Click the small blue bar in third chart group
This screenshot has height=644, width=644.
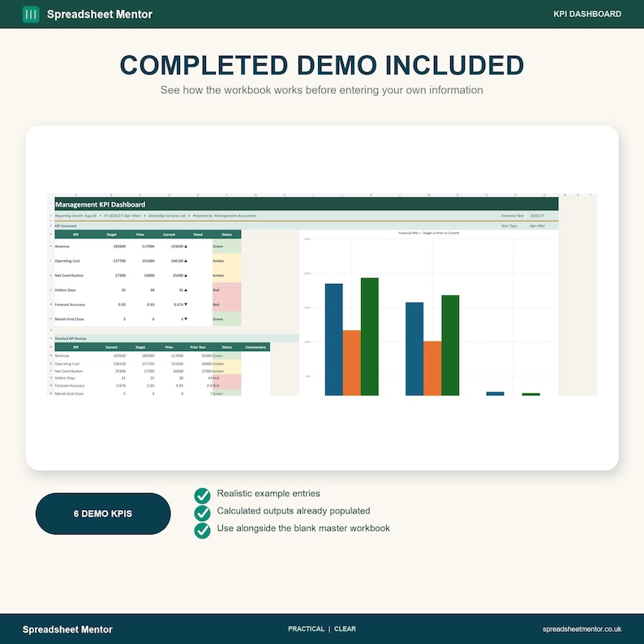(x=495, y=394)
